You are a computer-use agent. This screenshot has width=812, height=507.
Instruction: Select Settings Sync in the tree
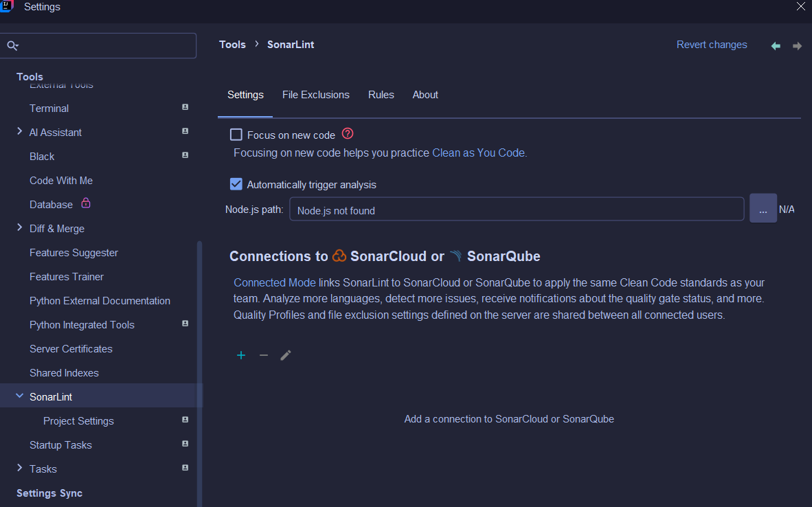49,493
